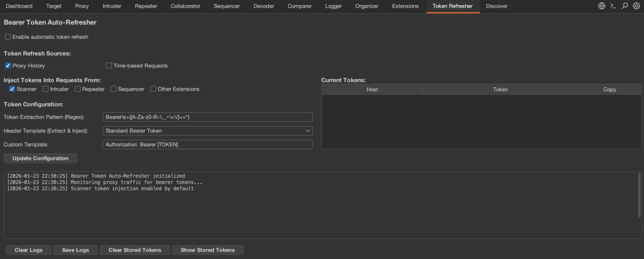Image resolution: width=644 pixels, height=259 pixels.
Task: Click the search magnifier icon
Action: (625, 6)
